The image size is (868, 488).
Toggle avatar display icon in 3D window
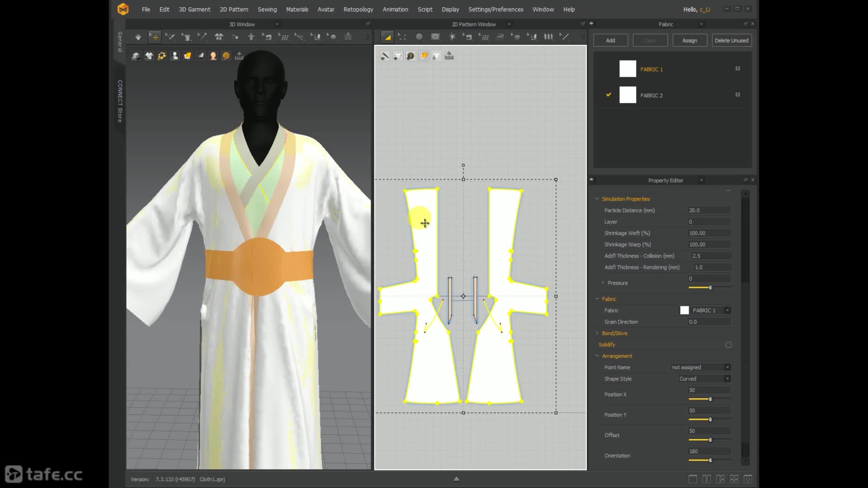click(175, 56)
